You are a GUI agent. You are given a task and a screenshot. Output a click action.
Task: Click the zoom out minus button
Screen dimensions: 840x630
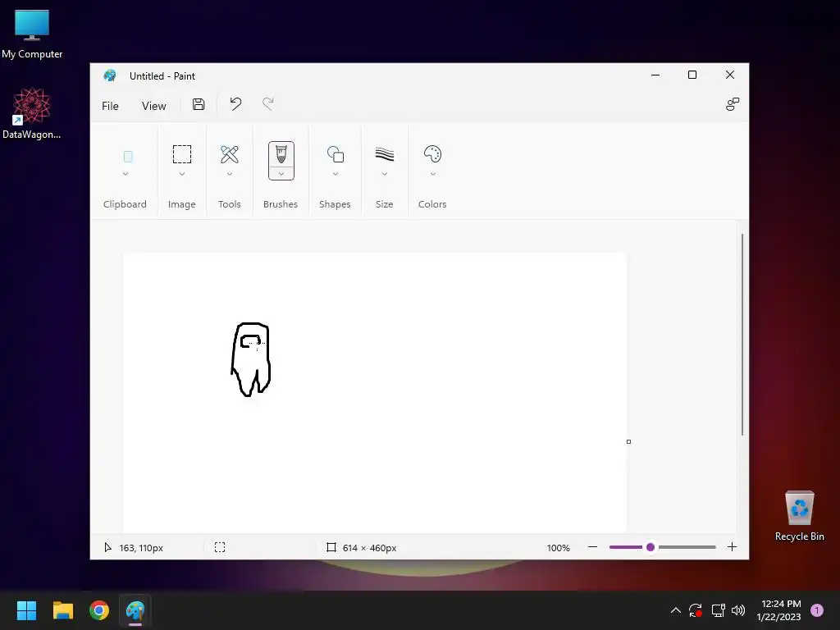pyautogui.click(x=592, y=547)
